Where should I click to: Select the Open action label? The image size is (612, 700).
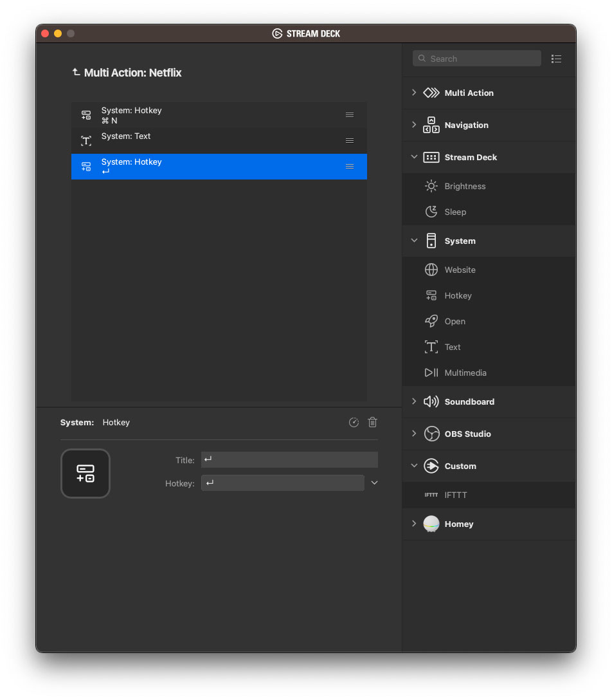(455, 322)
